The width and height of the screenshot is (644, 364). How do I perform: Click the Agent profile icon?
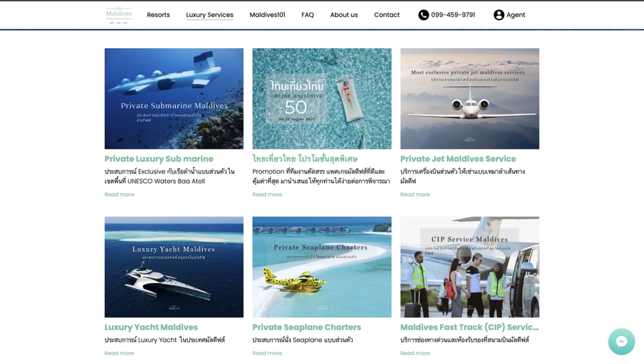498,15
